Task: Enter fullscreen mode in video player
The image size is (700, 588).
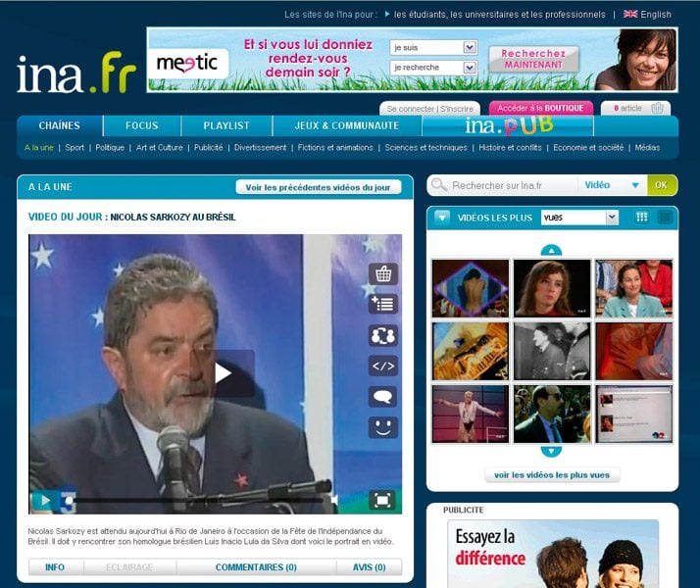Action: pos(382,500)
